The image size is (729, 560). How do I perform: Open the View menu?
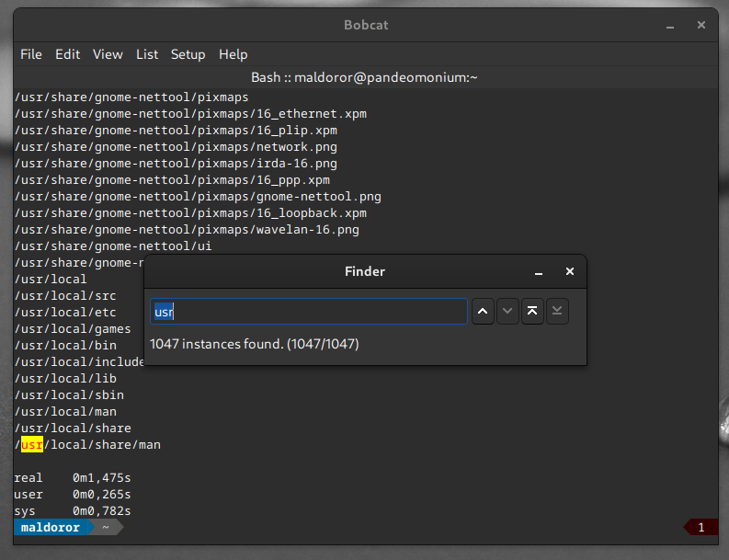(x=108, y=54)
